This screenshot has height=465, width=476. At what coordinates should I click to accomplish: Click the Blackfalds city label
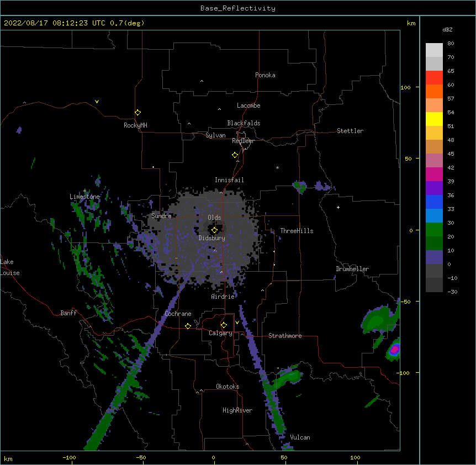[x=244, y=123]
